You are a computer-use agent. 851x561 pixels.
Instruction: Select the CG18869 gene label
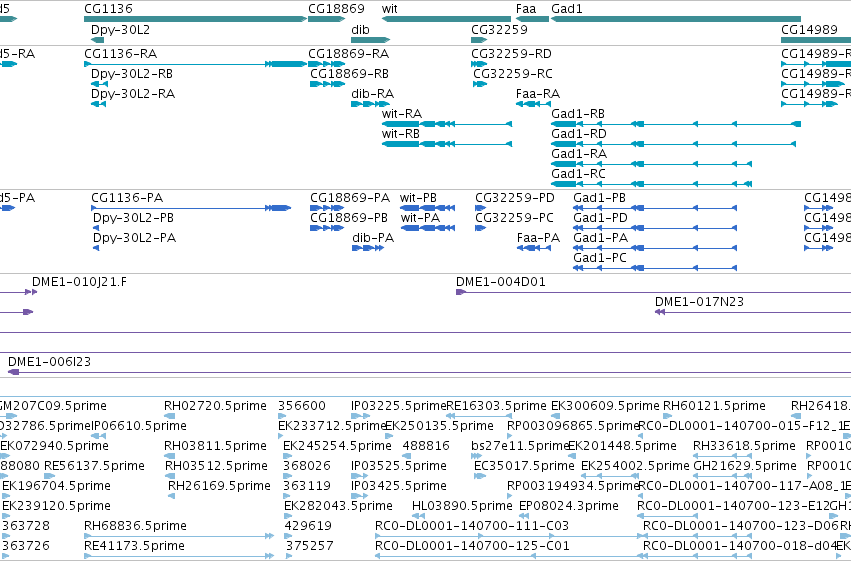(x=336, y=9)
